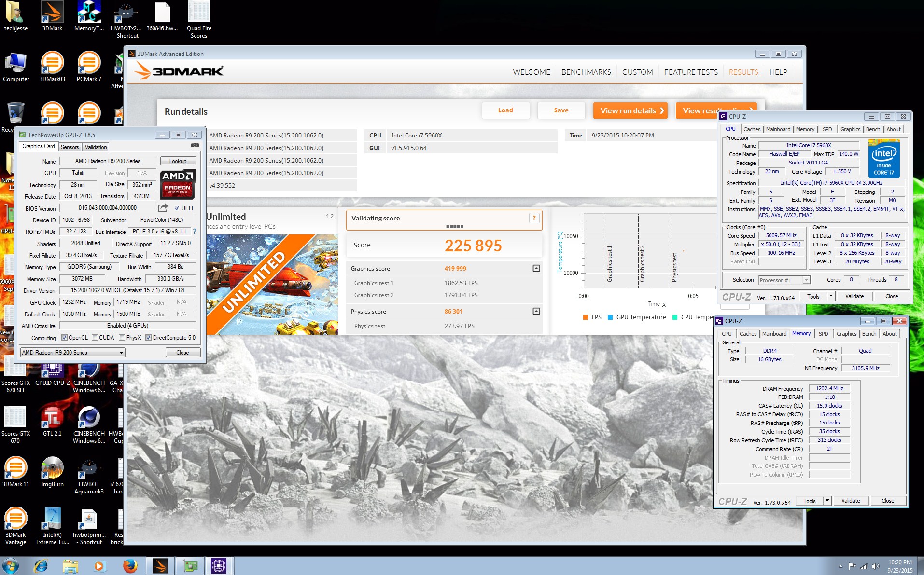Click the volume tray icon
This screenshot has height=575, width=924.
pos(876,566)
